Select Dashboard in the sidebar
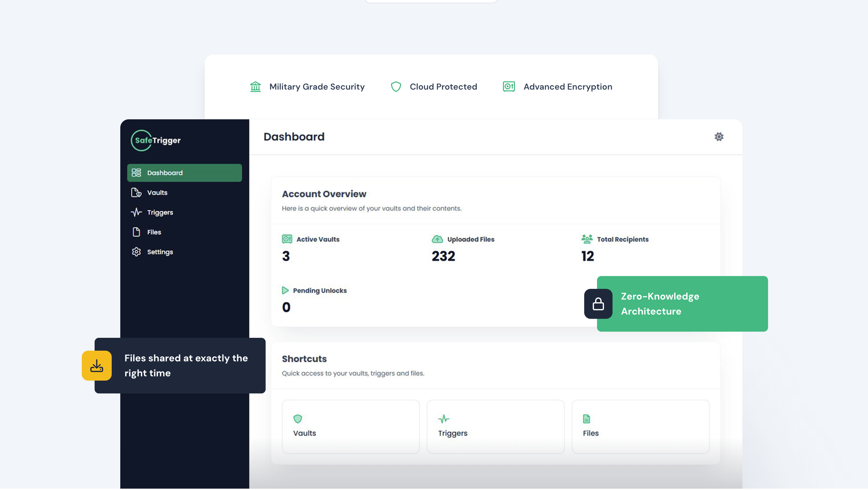Viewport: 868px width, 490px height. tap(184, 173)
